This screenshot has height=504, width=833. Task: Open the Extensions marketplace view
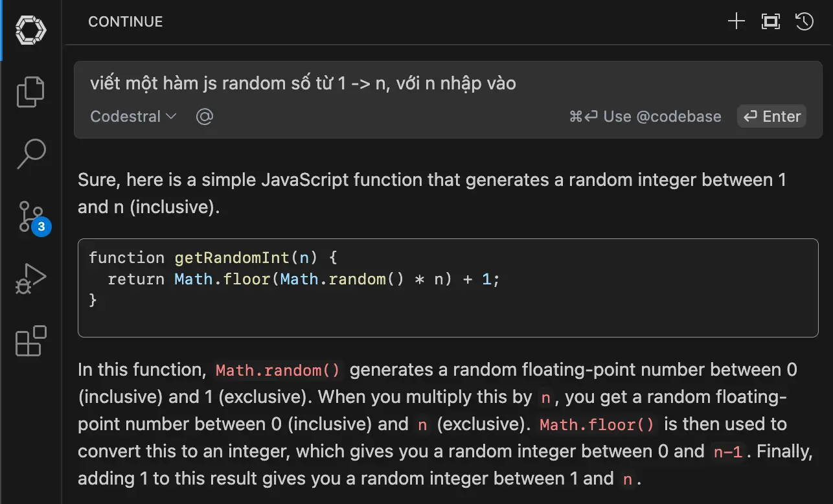coord(30,341)
